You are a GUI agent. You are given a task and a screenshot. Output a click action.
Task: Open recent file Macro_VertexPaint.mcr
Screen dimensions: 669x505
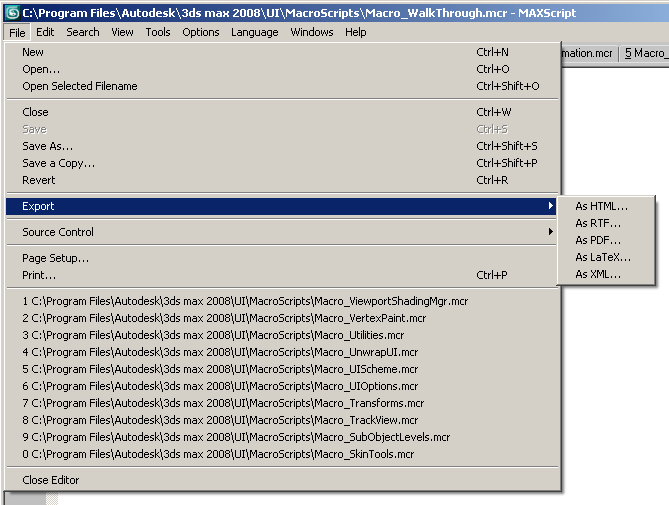(x=282, y=318)
